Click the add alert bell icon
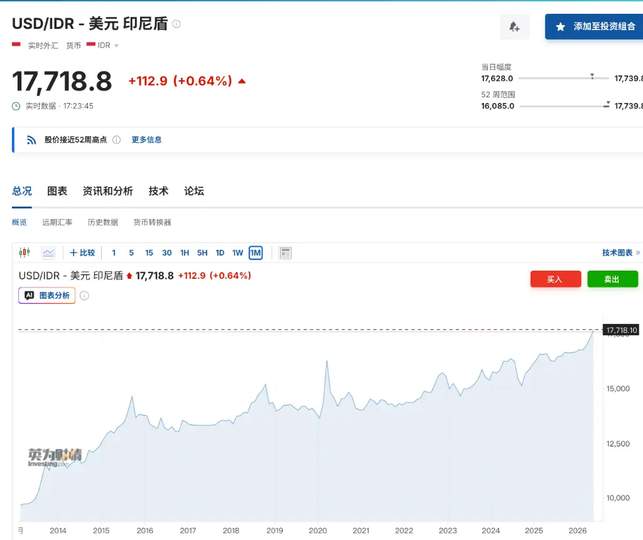Image resolution: width=643 pixels, height=540 pixels. tap(514, 27)
